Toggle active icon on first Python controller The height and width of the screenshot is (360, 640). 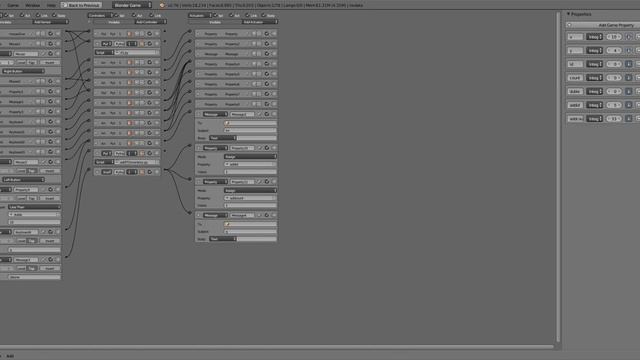click(149, 44)
